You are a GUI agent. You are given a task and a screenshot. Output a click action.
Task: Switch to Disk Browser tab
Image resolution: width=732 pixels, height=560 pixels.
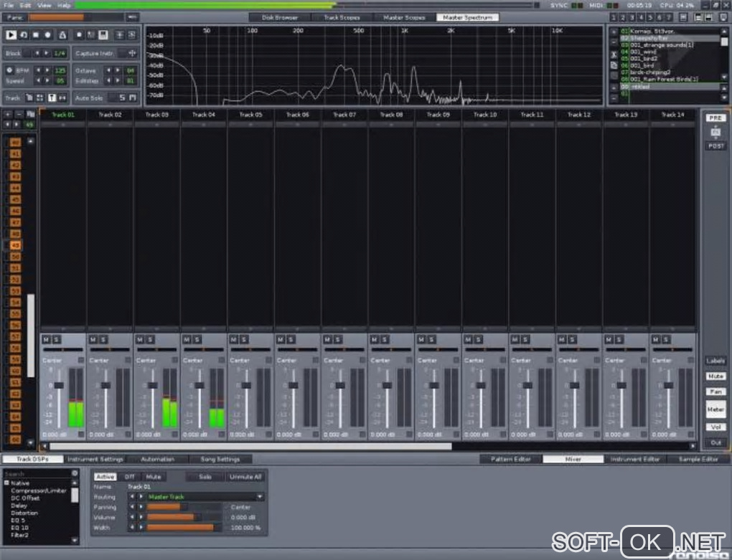(x=280, y=17)
